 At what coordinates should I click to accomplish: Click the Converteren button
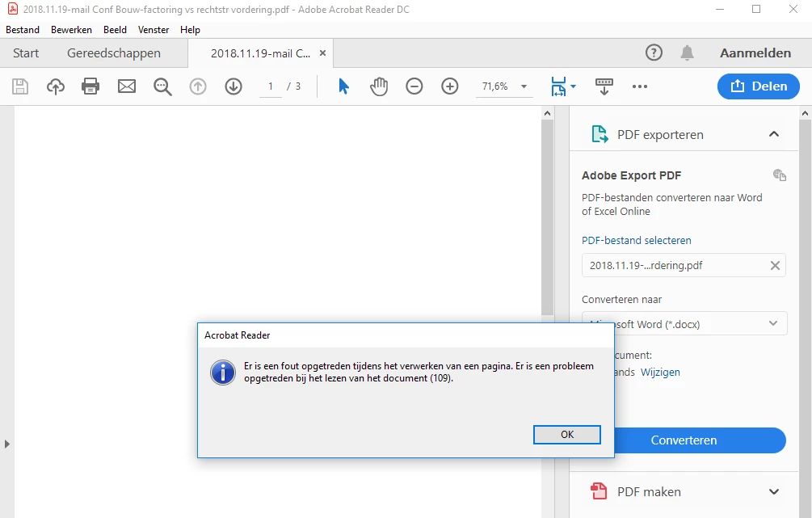[701, 440]
